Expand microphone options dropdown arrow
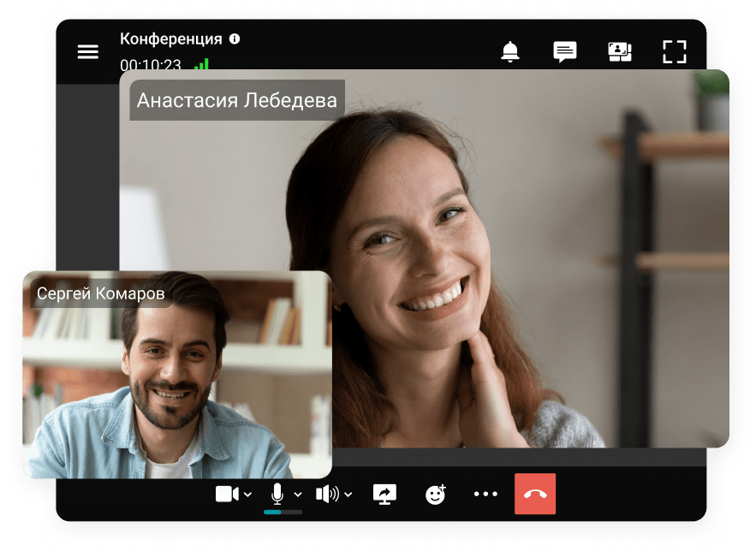The width and height of the screenshot is (756, 551). pos(298,495)
